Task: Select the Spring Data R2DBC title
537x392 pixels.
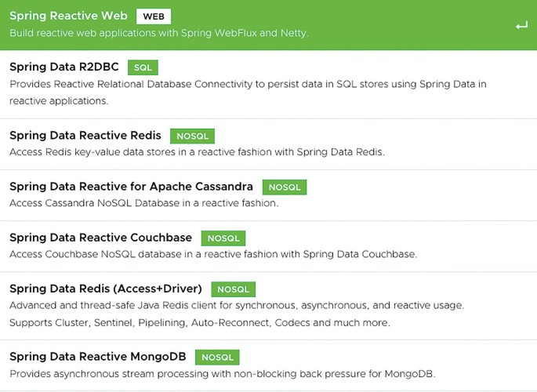Action: pyautogui.click(x=64, y=67)
